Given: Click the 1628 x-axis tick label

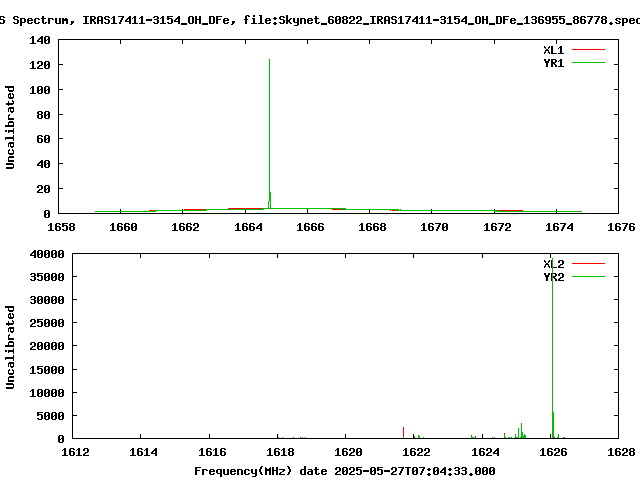Looking at the screenshot, I should (x=621, y=452).
